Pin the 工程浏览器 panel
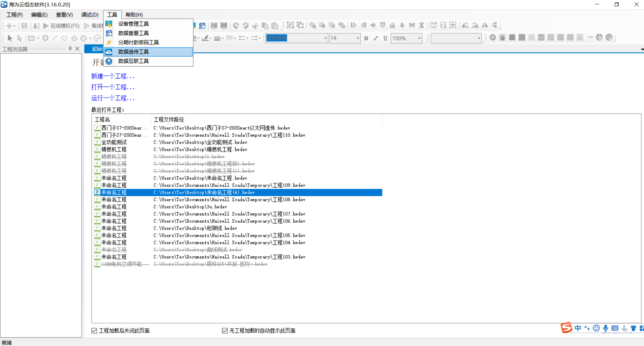The image size is (644, 346). point(70,49)
